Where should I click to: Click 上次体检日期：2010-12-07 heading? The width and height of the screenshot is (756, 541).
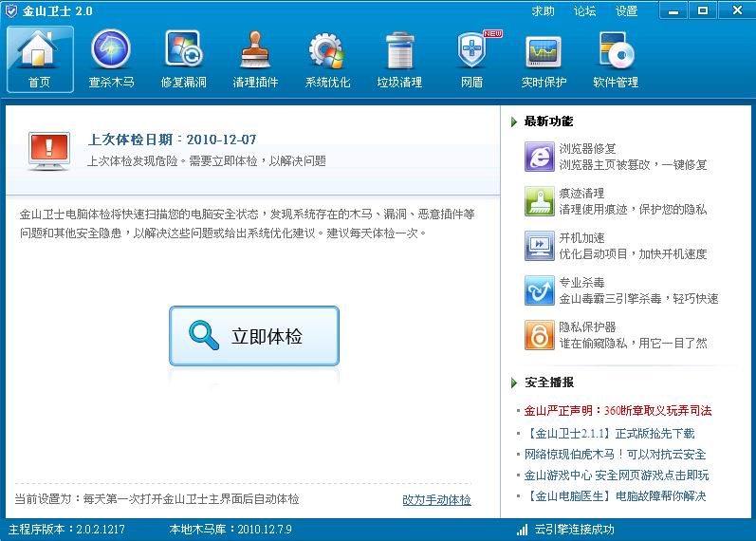coord(172,140)
